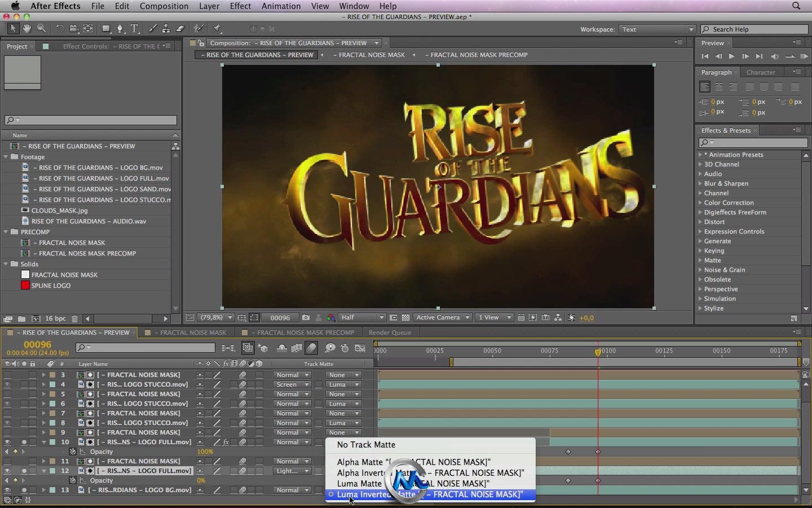The image size is (812, 508).
Task: Open the Half resolution dropdown
Action: [x=362, y=318]
